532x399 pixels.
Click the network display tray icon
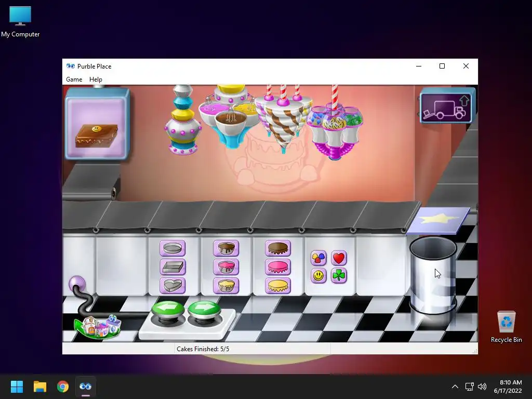coord(469,387)
